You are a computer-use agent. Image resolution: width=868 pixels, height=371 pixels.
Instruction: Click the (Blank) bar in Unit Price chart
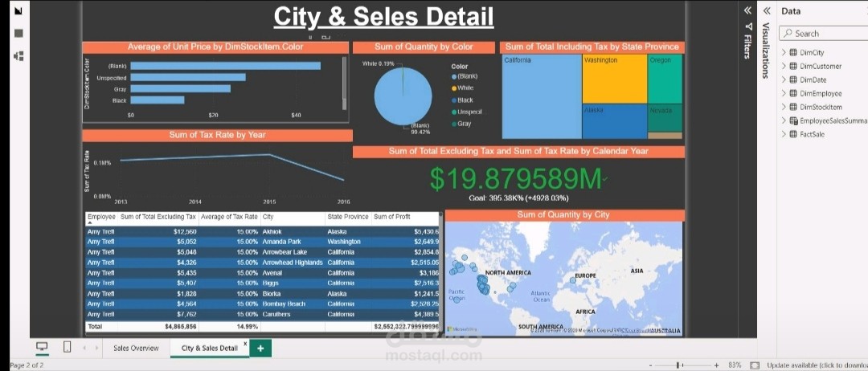tap(225, 66)
